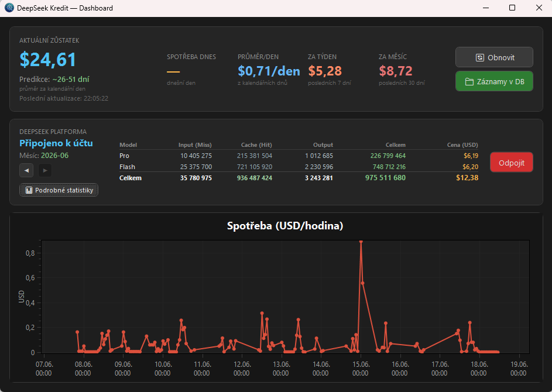The width and height of the screenshot is (552, 392).
Task: Select the Flash model row name
Action: point(127,167)
